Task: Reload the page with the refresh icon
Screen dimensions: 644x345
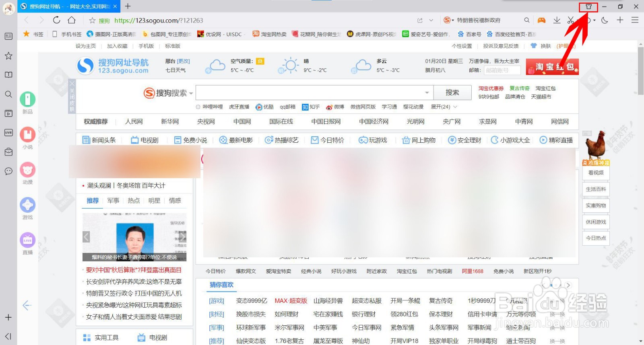Action: [x=57, y=20]
